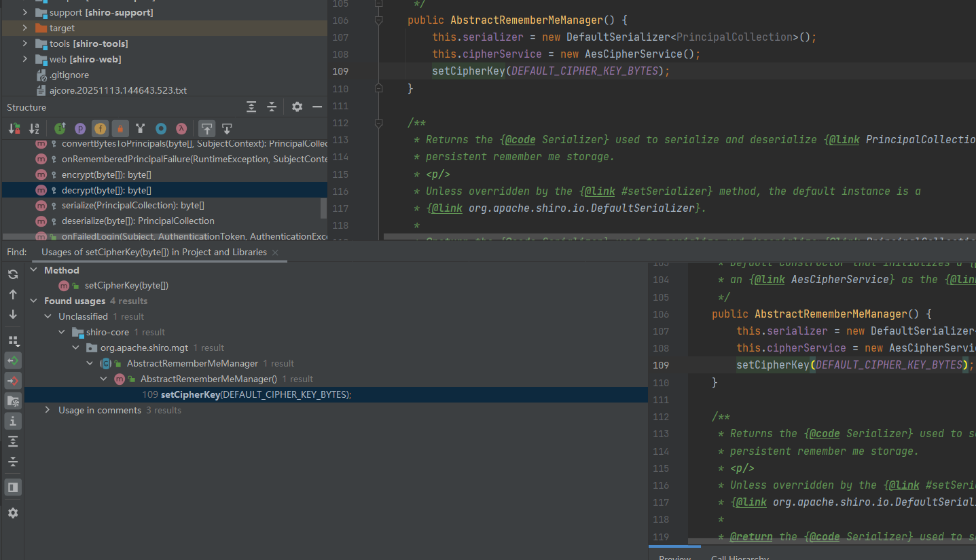Toggle the red write access filter

13,381
